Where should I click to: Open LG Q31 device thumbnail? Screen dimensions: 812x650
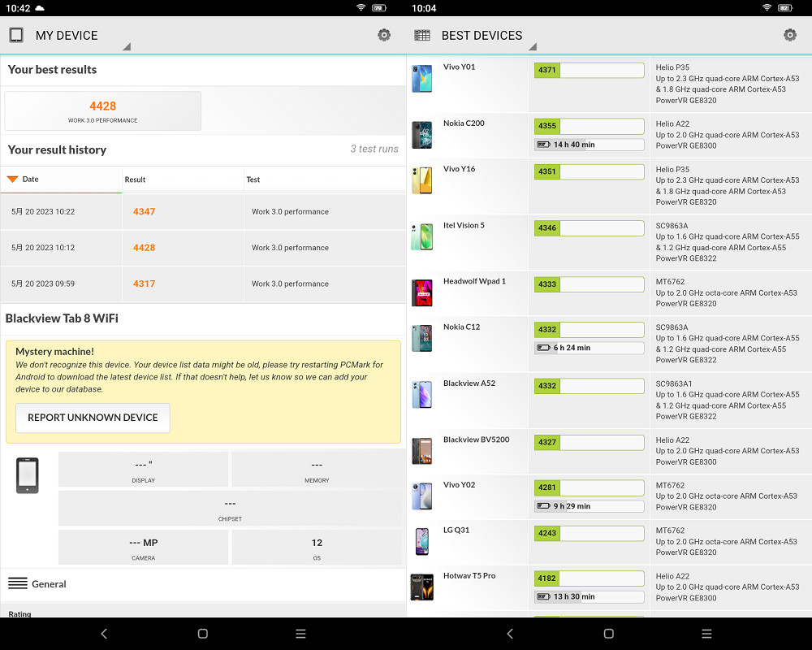point(422,542)
